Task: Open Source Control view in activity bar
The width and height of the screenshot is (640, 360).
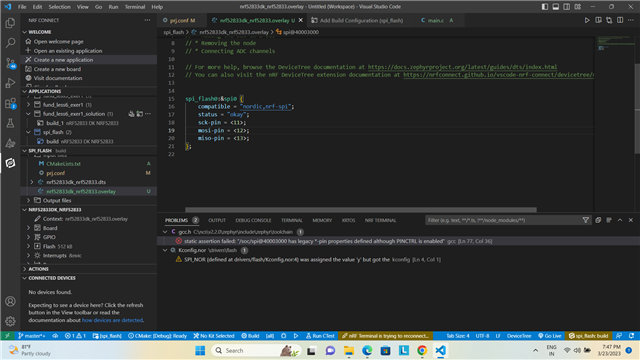Action: click(x=10, y=63)
